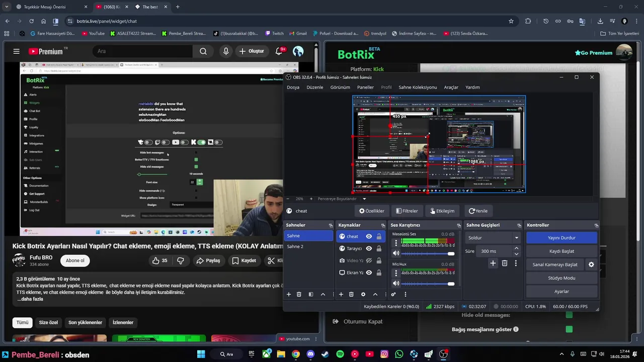Viewport: 644px width, 362px height.
Task: Toggle visibility of Tarayıcı source
Action: pyautogui.click(x=369, y=248)
